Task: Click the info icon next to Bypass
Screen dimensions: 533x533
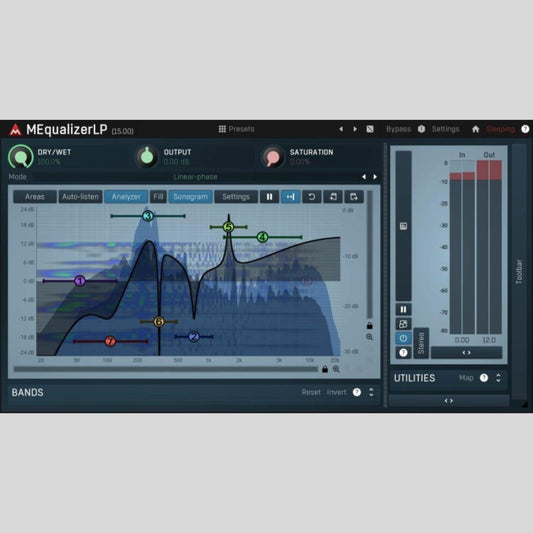Action: [x=421, y=129]
